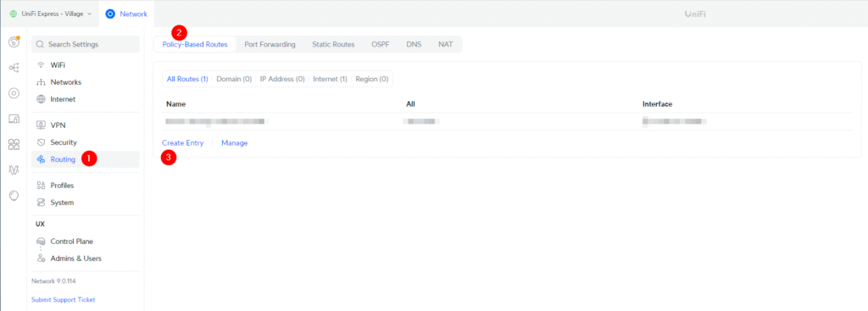Open VPN settings
Viewport: 868px width, 311px height.
click(86, 125)
